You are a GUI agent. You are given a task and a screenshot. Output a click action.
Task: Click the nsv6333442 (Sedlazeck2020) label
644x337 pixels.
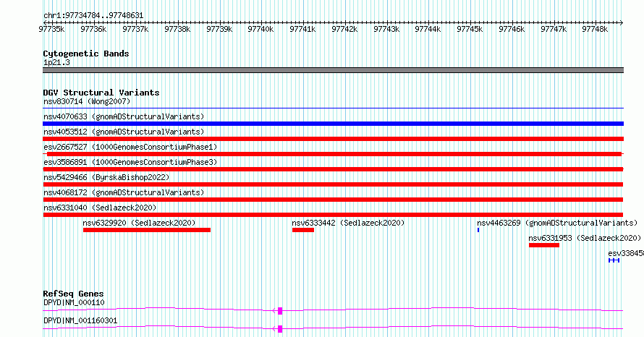pos(348,223)
